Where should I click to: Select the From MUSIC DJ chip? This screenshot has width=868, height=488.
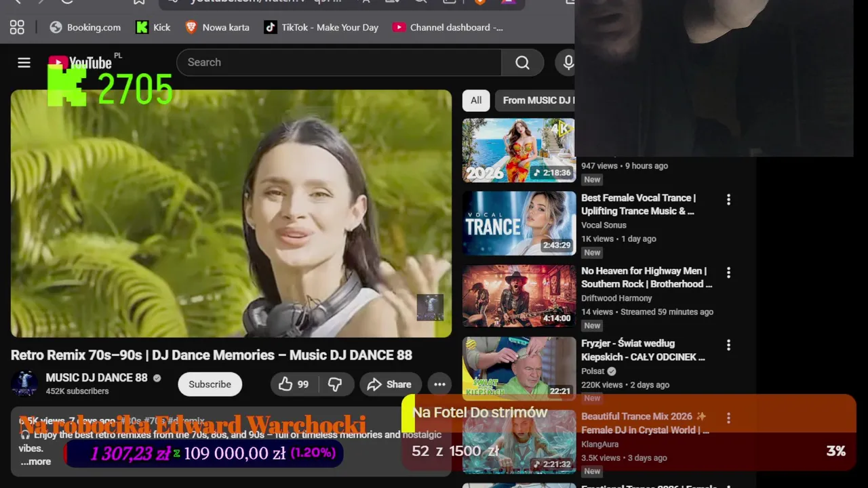[x=536, y=100]
